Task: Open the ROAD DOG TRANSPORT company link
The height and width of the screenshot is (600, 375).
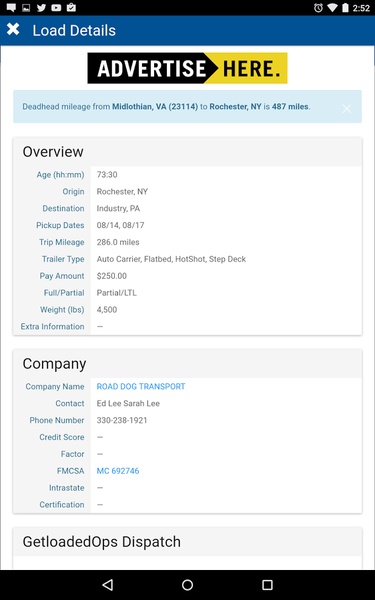Action: coord(141,386)
